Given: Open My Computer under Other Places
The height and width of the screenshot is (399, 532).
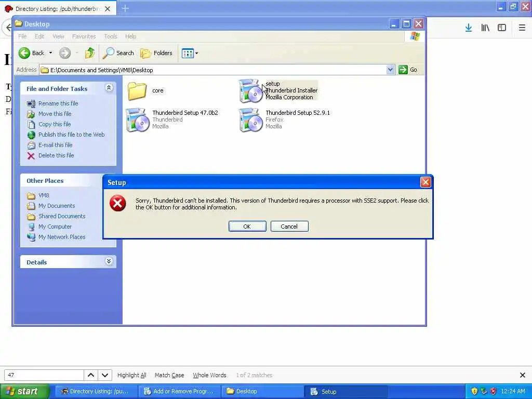Looking at the screenshot, I should (55, 227).
